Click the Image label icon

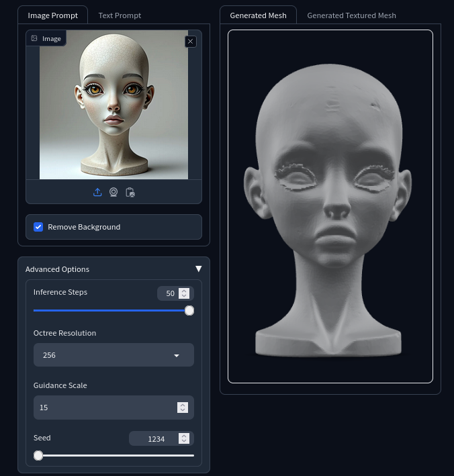pos(34,38)
